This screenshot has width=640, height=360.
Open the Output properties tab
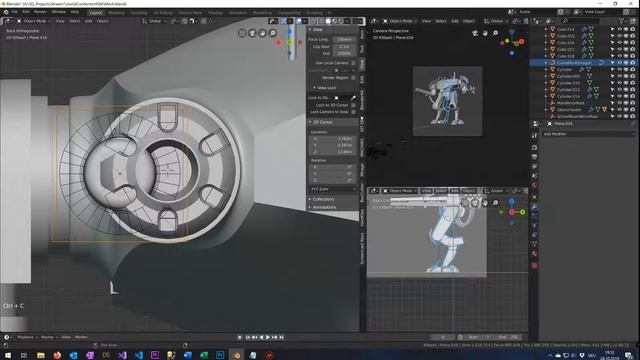tap(534, 157)
